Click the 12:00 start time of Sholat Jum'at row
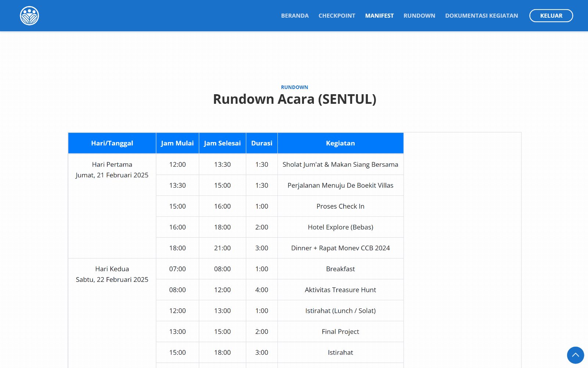This screenshot has height=368, width=588. (178, 164)
